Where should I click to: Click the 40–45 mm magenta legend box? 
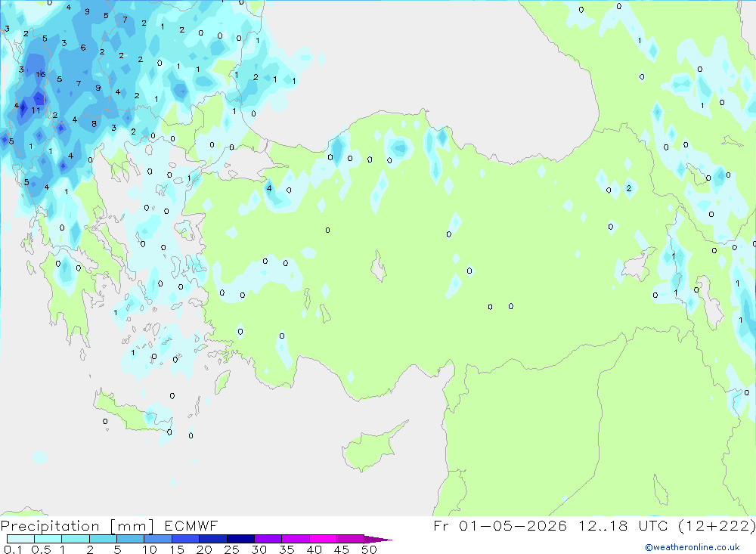323,539
